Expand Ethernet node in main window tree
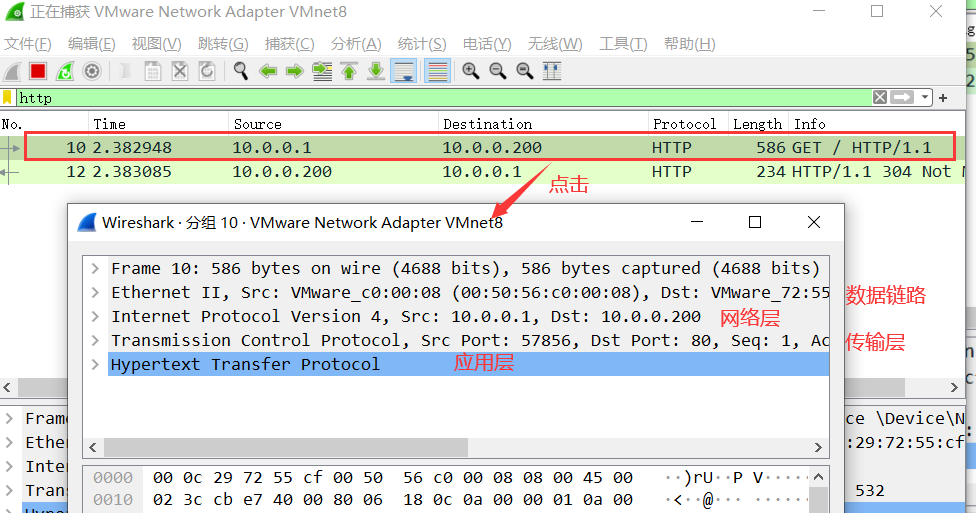This screenshot has height=513, width=976. click(x=9, y=443)
